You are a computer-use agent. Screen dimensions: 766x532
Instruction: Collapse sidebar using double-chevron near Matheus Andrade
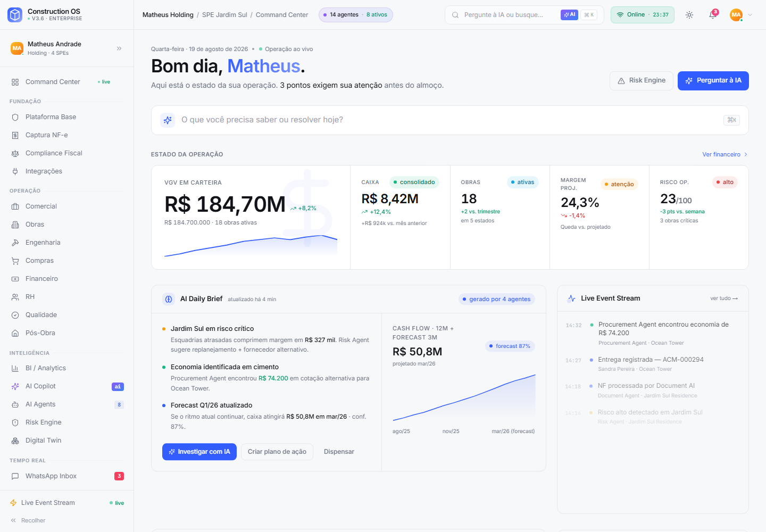[x=119, y=48]
